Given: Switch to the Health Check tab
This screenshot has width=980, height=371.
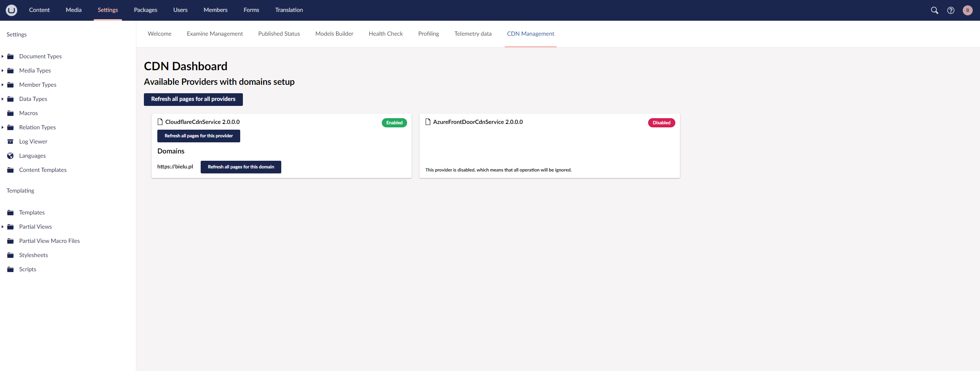Looking at the screenshot, I should coord(385,34).
